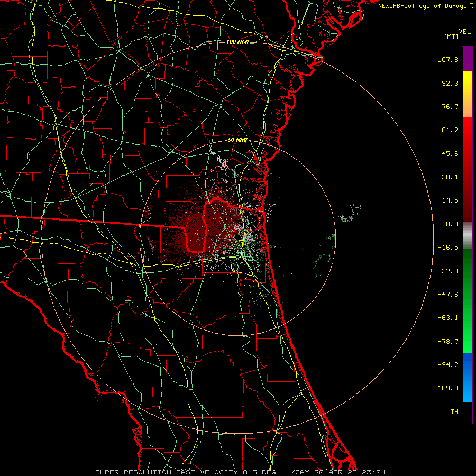Screen dimensions: 476x476
Task: Click the -0.9 legend value
Action: coord(450,224)
